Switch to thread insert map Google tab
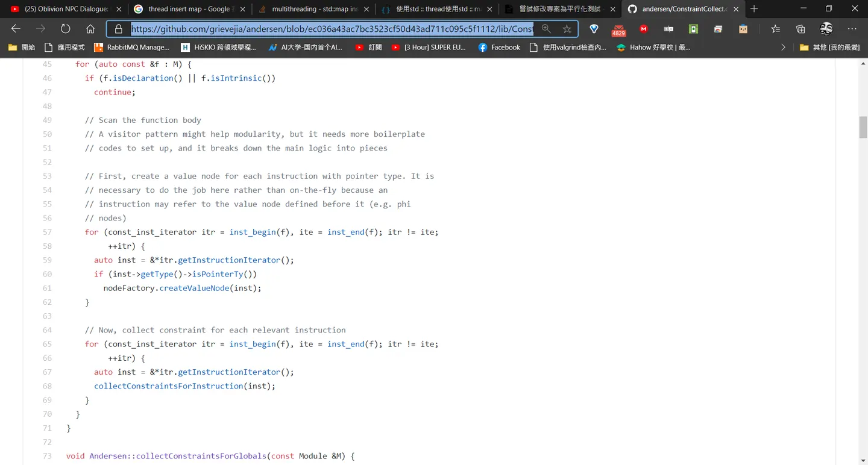This screenshot has width=868, height=465. click(x=188, y=9)
